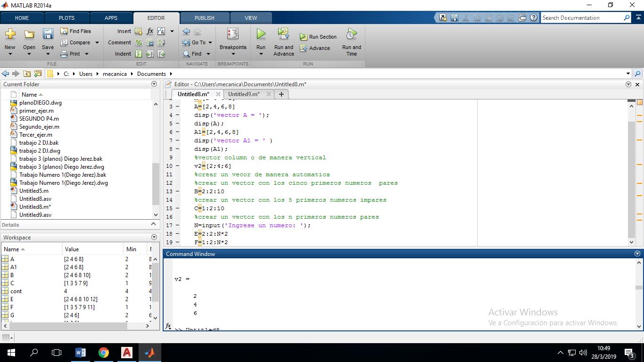This screenshot has width=644, height=362.
Task: Click the Save icon in quick access toolbar
Action: tap(454, 17)
